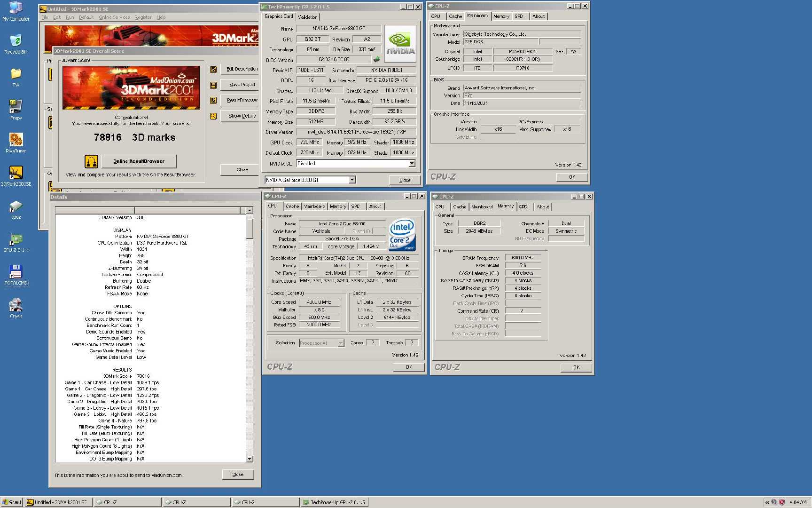Click the Core Speed 4000.0 MHz field
This screenshot has width=812, height=508.
coord(319,302)
